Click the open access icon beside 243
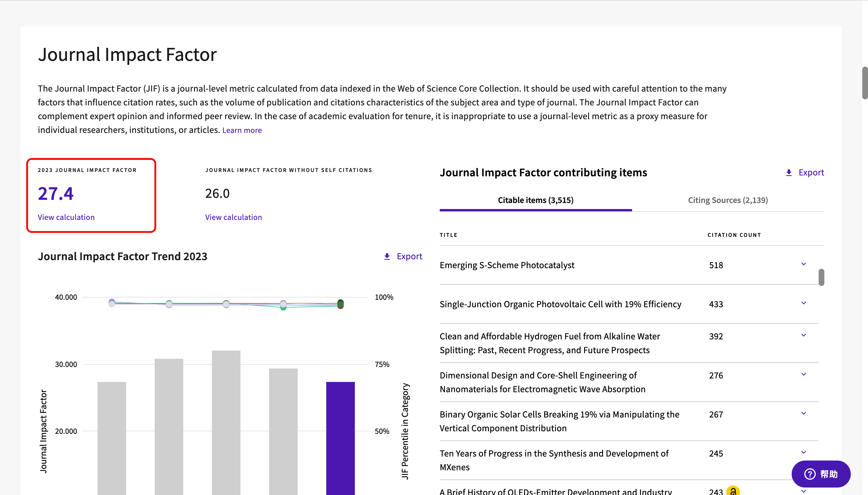The height and width of the screenshot is (495, 868). [733, 491]
